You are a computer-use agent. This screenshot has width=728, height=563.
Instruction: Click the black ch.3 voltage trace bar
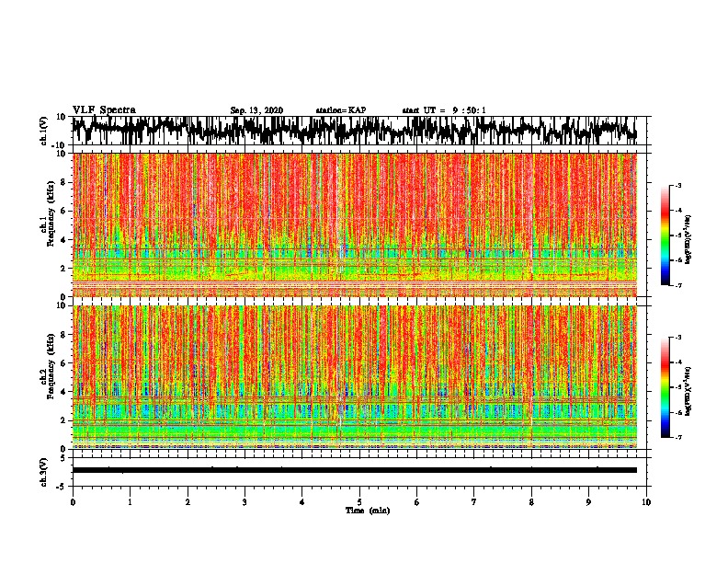[355, 470]
